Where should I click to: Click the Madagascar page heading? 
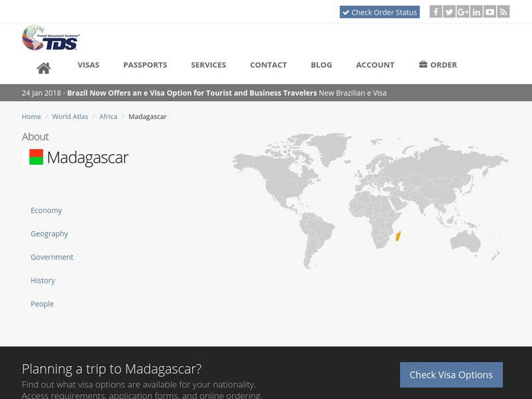[88, 158]
